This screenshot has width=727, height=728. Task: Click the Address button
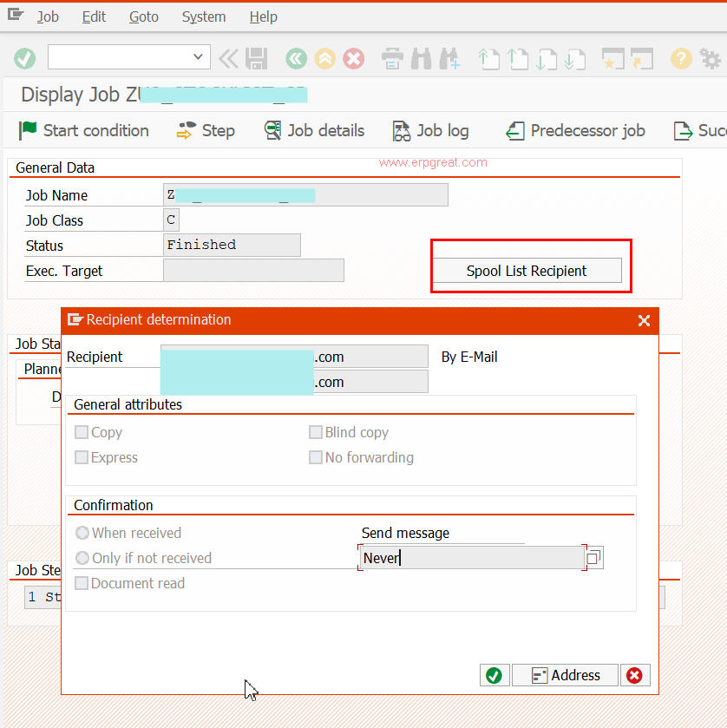(x=565, y=675)
